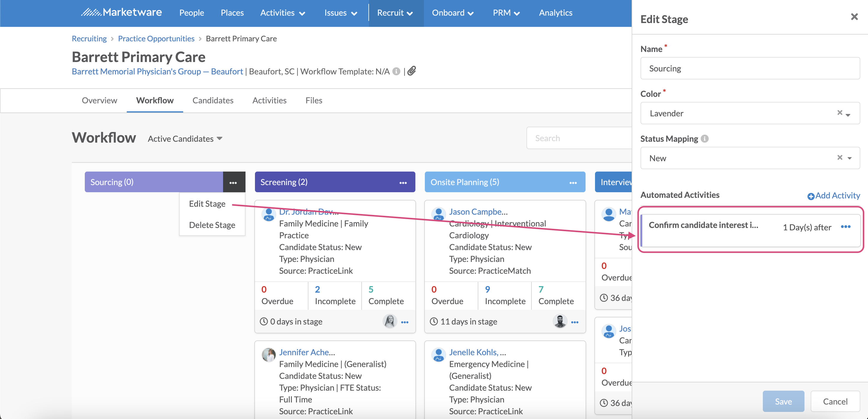Click 11 days in stage text
The height and width of the screenshot is (419, 868).
click(x=468, y=322)
